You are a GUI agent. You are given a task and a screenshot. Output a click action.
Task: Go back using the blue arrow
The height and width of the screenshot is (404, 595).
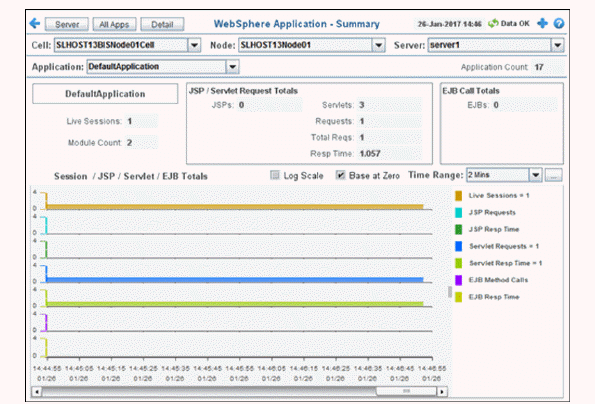point(35,24)
